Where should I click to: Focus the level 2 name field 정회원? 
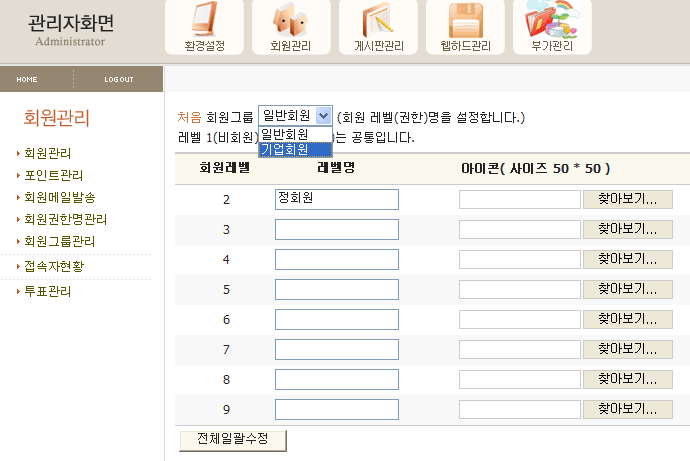click(x=336, y=199)
